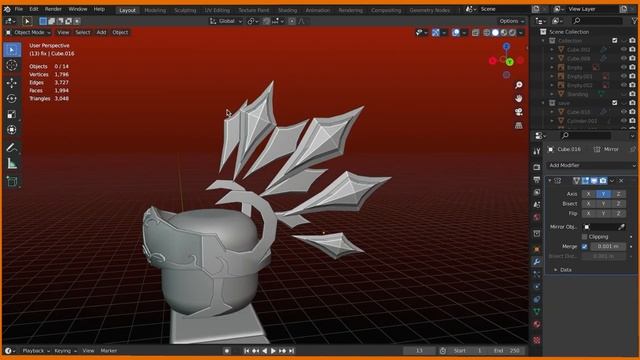
Task: Click the eyedropper for Mirror Object
Action: pos(621,227)
